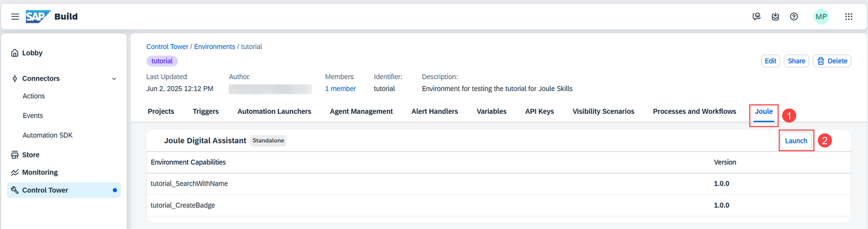Open the MP user profile avatar
This screenshot has height=229, width=868.
point(821,17)
